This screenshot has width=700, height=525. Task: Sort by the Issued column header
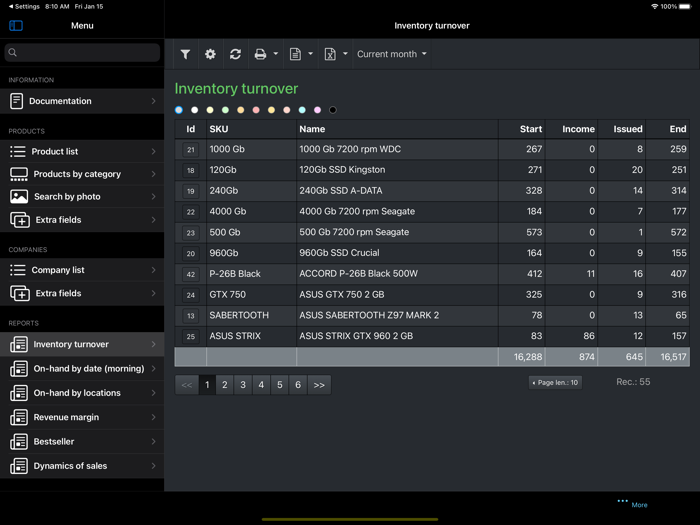click(x=622, y=129)
